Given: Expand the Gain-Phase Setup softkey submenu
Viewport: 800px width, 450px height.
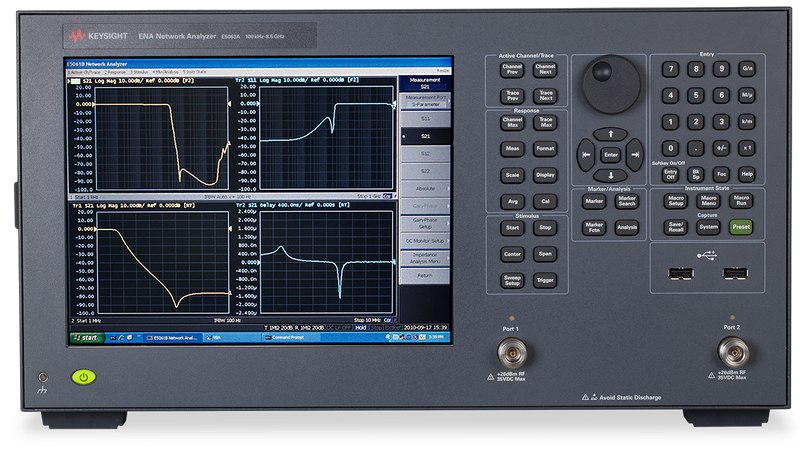Looking at the screenshot, I should [425, 222].
